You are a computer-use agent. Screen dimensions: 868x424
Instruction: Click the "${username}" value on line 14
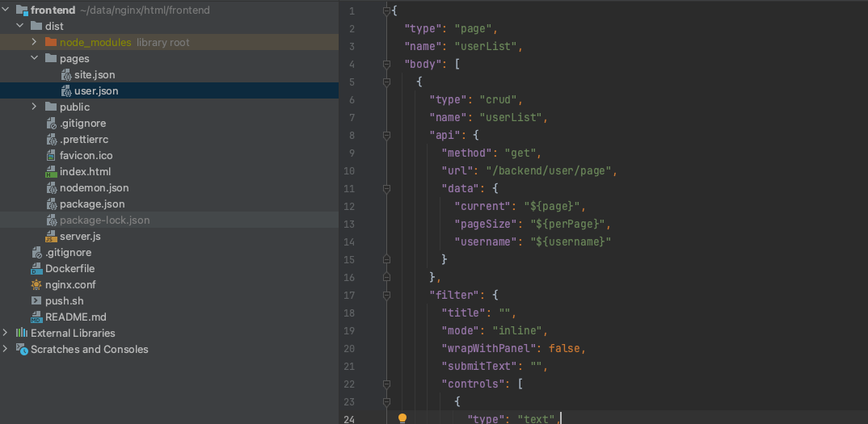coord(570,241)
